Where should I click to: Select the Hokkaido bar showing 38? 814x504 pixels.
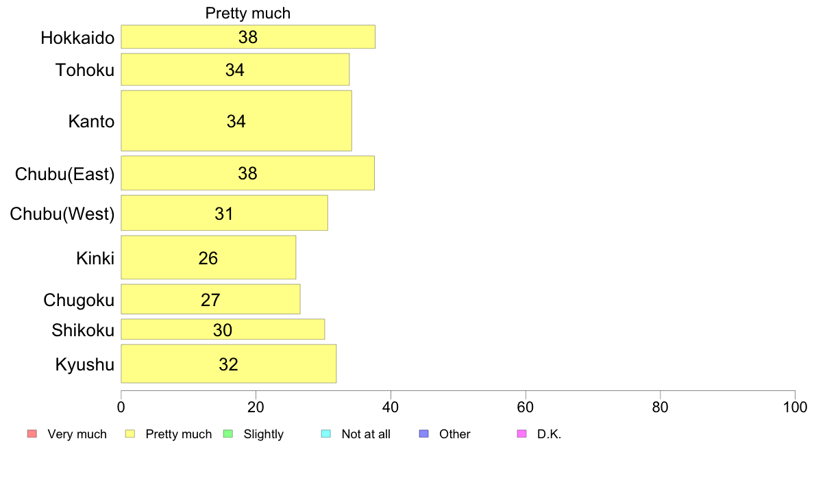[x=248, y=37]
